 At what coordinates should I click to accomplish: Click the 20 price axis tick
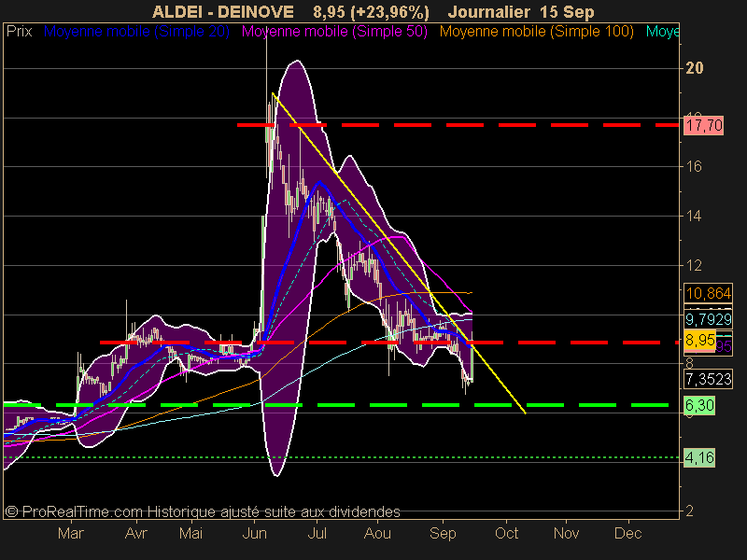(x=694, y=68)
